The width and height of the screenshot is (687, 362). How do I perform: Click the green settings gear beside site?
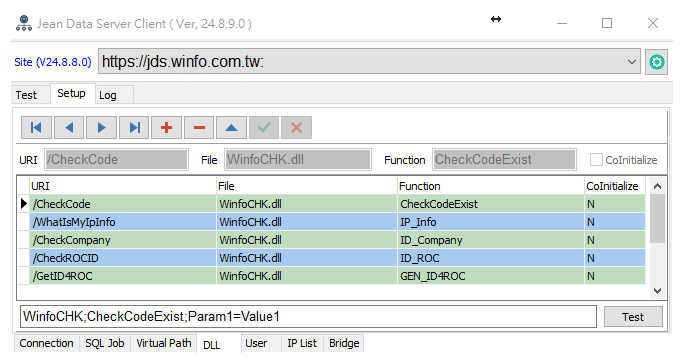pos(656,62)
